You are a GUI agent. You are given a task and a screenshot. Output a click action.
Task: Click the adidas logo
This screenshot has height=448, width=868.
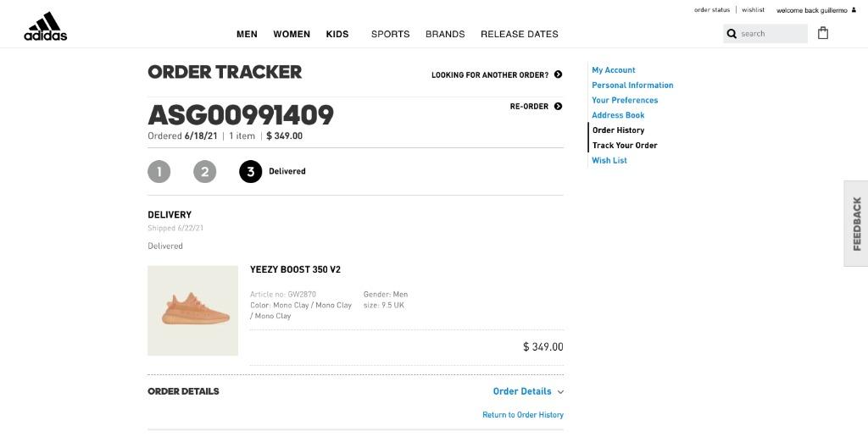tap(46, 26)
